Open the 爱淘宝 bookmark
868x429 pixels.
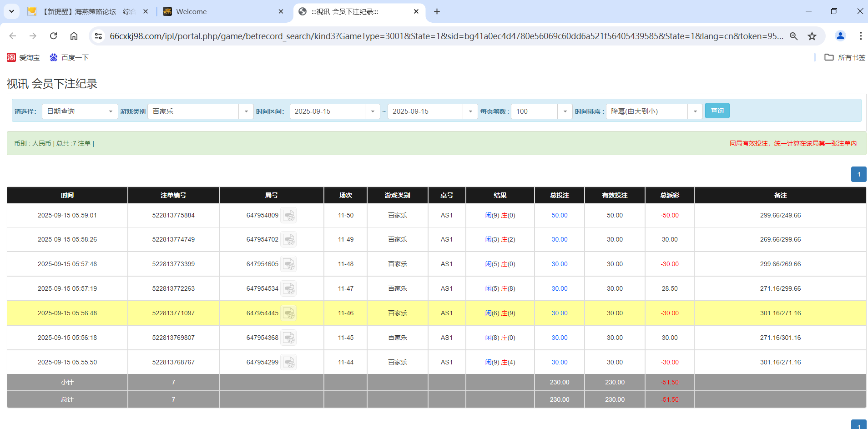pos(24,57)
